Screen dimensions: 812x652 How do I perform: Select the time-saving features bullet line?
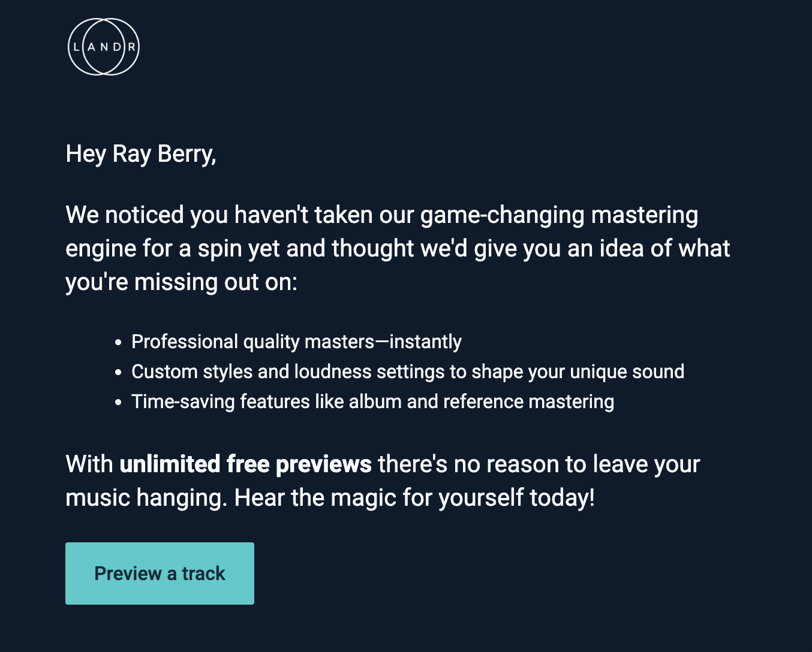372,402
